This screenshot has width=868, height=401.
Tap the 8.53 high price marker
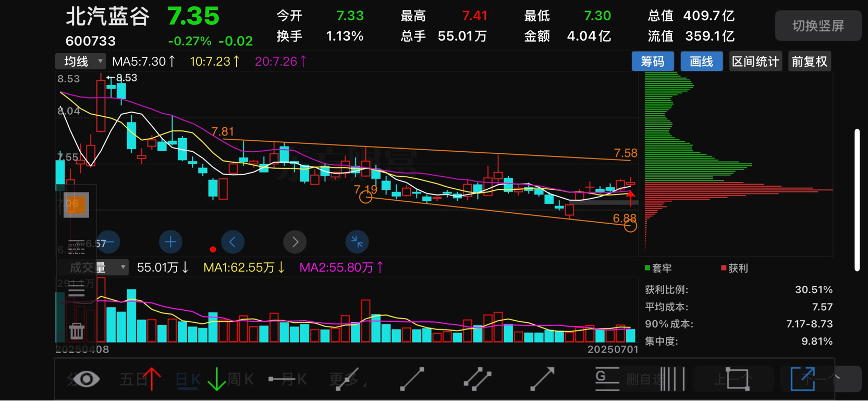coord(123,78)
